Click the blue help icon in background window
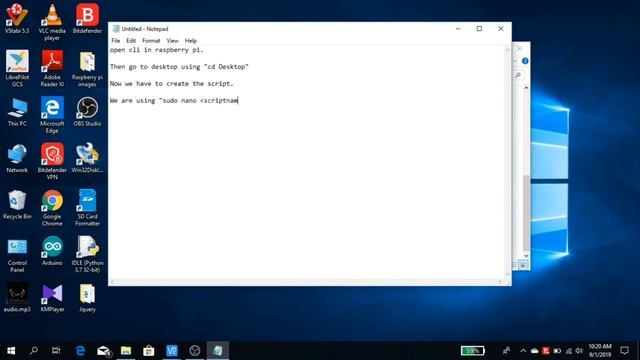Screen dimensions: 640x360 pos(525,61)
